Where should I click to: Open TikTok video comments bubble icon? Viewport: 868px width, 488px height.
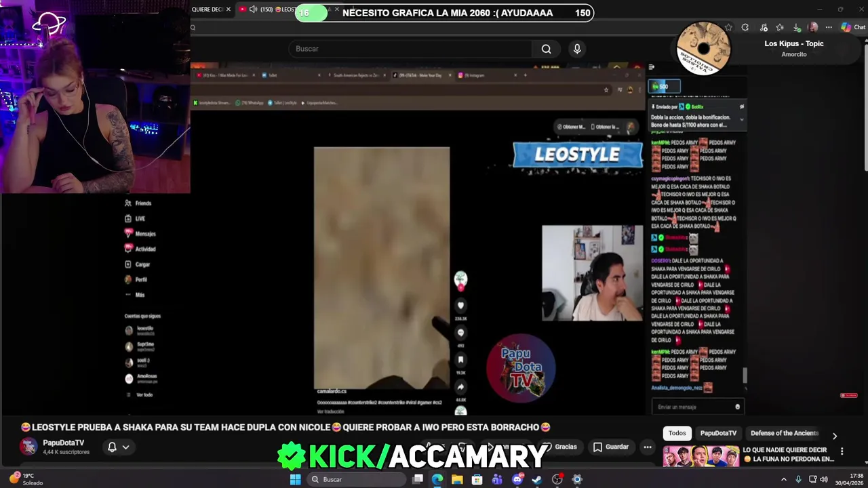click(x=460, y=333)
